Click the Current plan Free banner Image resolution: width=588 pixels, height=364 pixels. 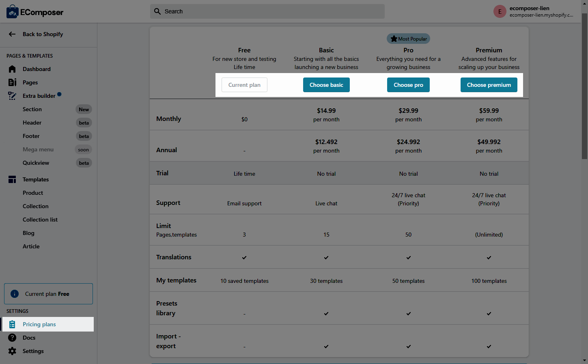pos(48,294)
